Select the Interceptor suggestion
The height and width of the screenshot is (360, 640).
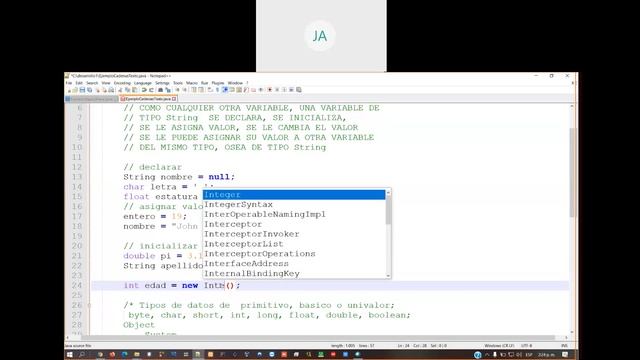pyautogui.click(x=294, y=224)
